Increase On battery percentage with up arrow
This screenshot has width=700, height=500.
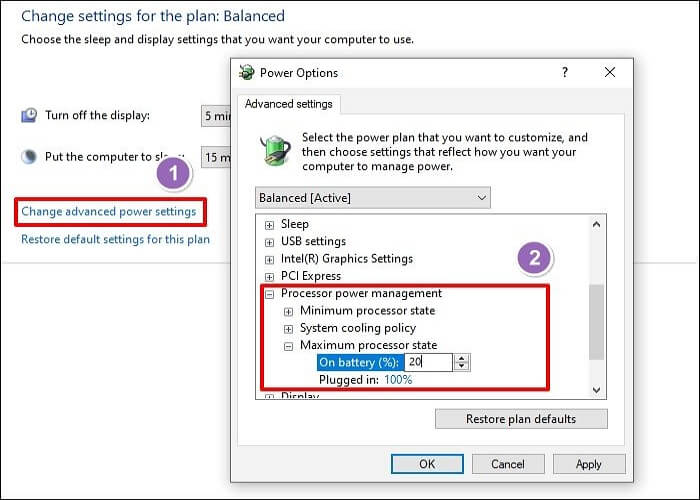pos(462,358)
